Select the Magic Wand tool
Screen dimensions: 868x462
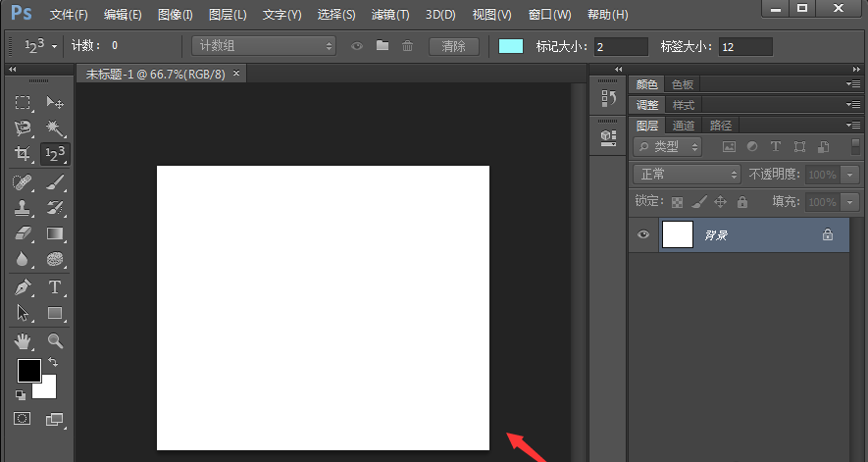click(55, 128)
